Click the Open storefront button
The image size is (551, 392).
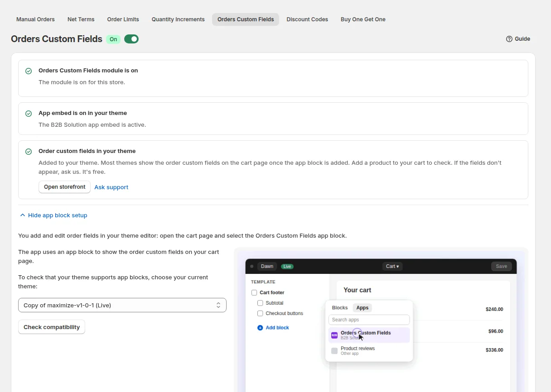click(x=65, y=187)
